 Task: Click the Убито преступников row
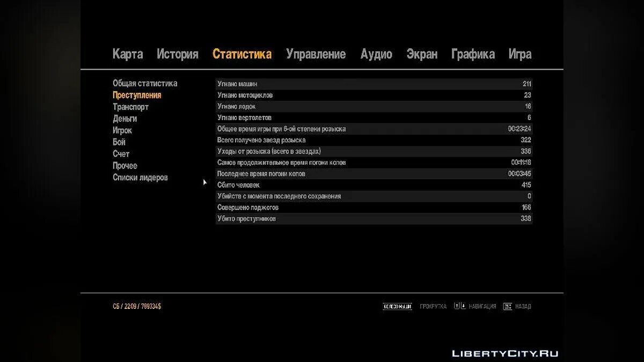click(x=374, y=219)
